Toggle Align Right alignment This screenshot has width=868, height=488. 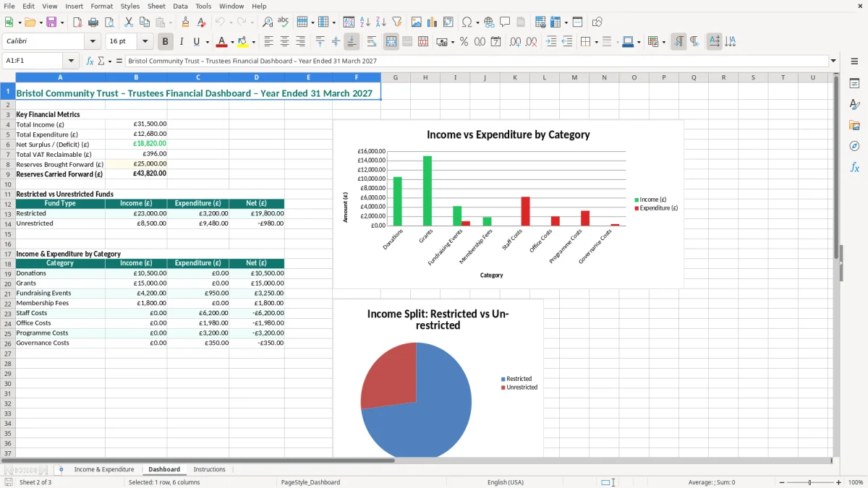pos(300,42)
